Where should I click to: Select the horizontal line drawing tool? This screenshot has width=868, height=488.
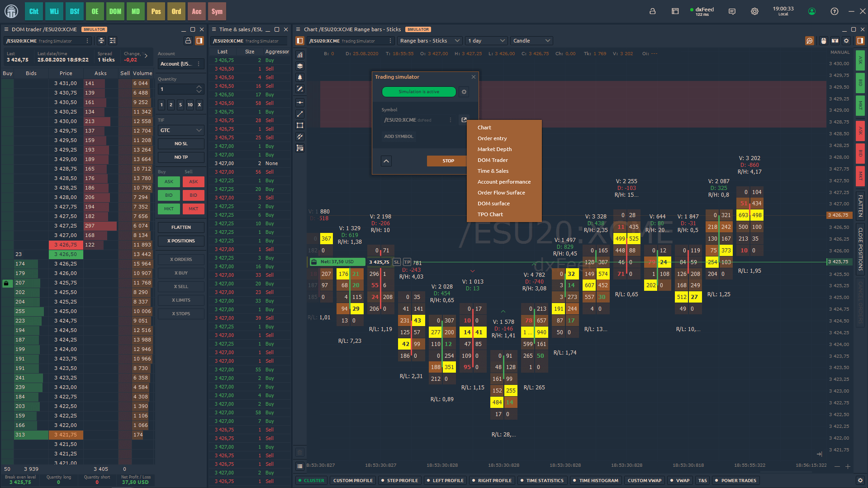(x=300, y=103)
